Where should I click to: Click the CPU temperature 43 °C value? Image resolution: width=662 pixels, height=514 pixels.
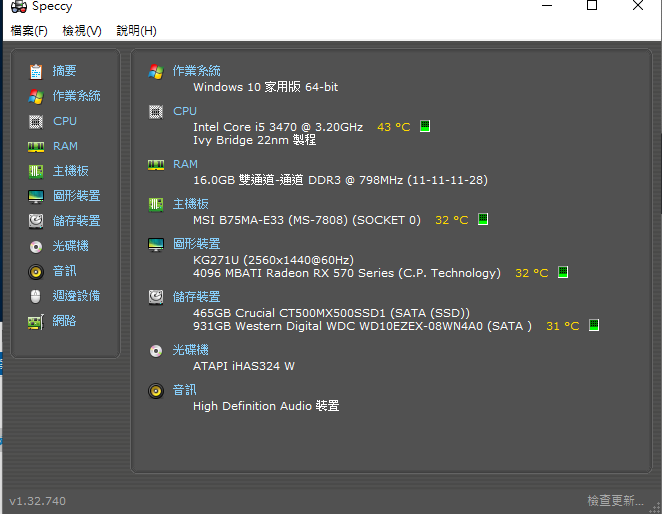coord(393,127)
